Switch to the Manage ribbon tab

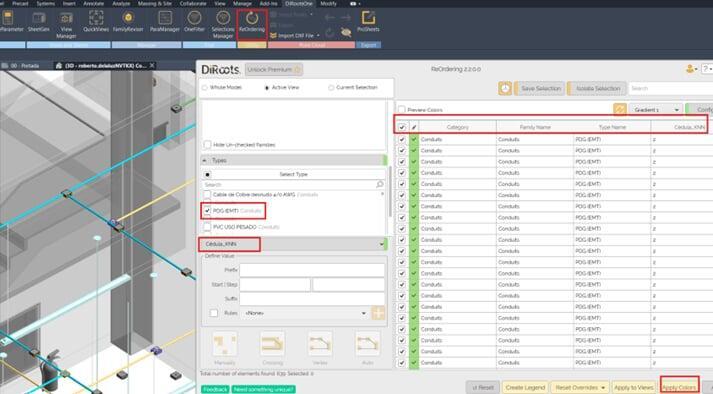tap(242, 4)
